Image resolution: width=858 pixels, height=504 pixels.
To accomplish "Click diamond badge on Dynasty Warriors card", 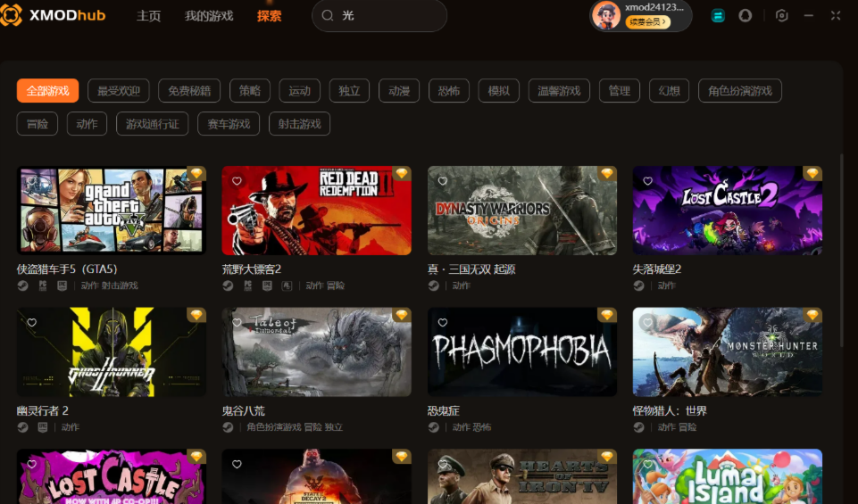I will 607,173.
